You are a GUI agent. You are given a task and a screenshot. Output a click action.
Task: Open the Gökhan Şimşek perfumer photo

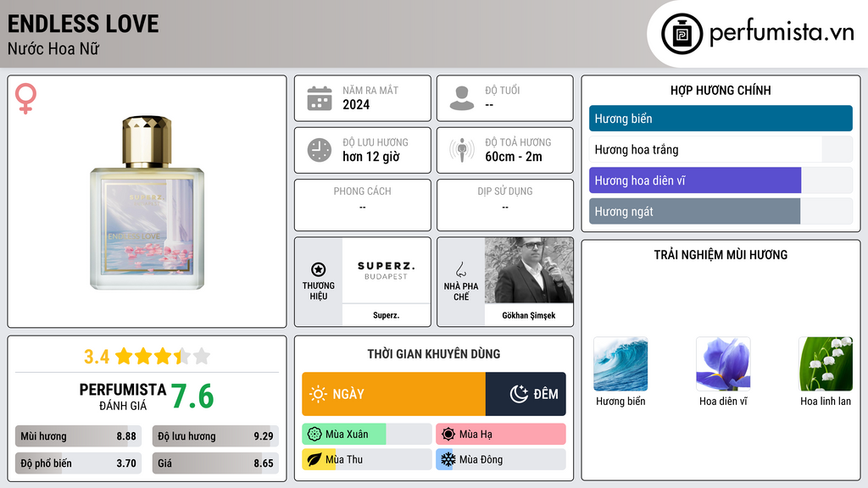pos(529,270)
